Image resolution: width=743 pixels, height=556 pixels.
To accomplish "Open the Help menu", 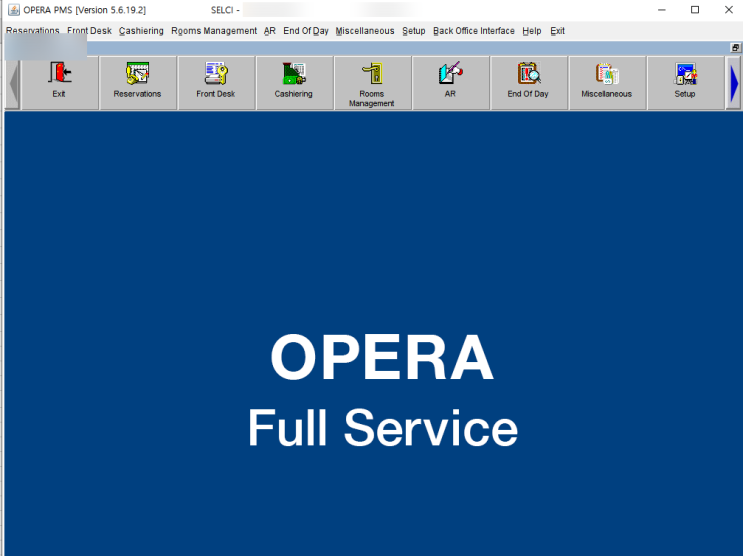I will [531, 31].
